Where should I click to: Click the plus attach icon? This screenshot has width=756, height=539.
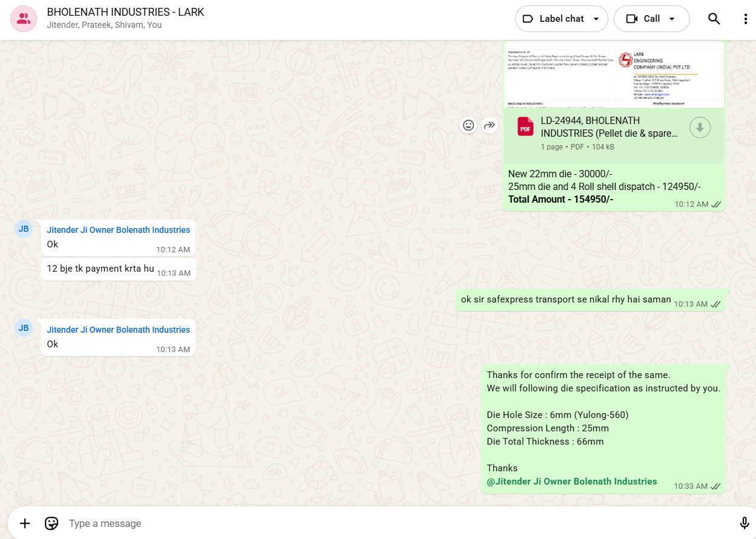click(25, 523)
